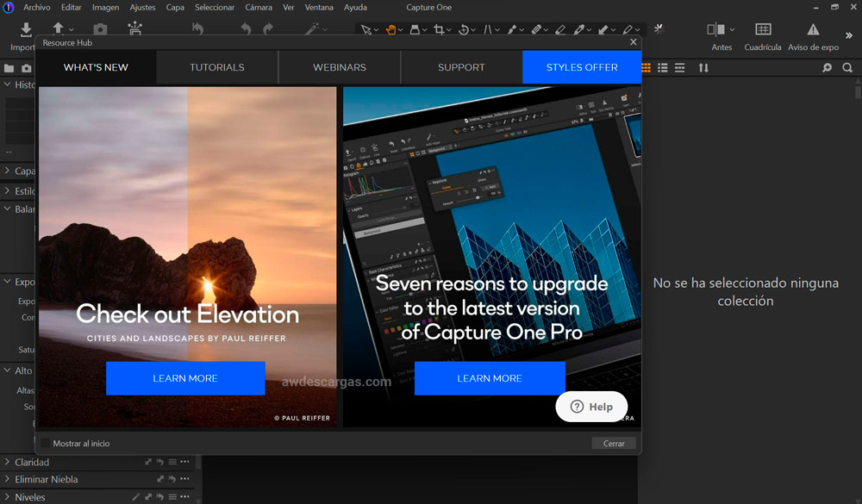862x504 pixels.
Task: Open the Imagen menu
Action: 105,7
